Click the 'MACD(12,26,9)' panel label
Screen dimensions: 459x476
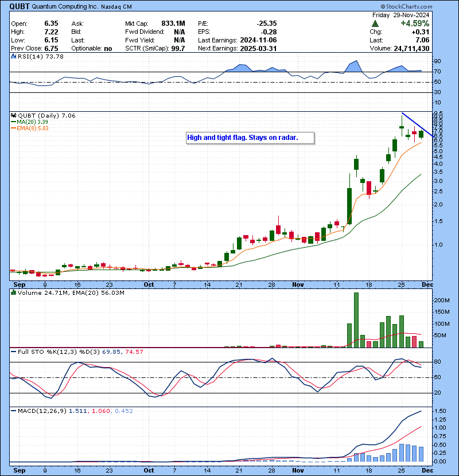(x=42, y=411)
